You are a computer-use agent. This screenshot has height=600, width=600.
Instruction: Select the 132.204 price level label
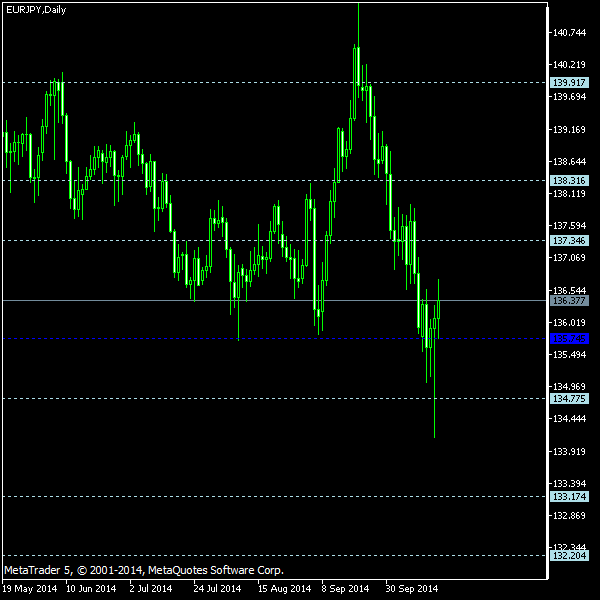[569, 556]
